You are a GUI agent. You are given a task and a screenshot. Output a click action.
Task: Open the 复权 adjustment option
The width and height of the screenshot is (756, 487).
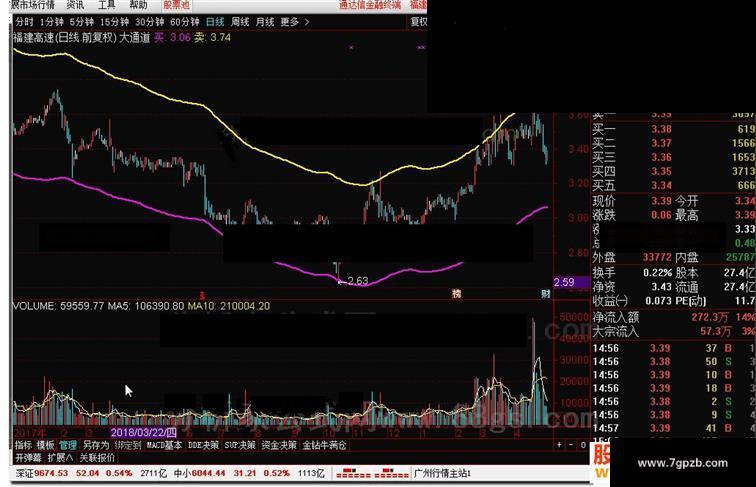coord(418,22)
